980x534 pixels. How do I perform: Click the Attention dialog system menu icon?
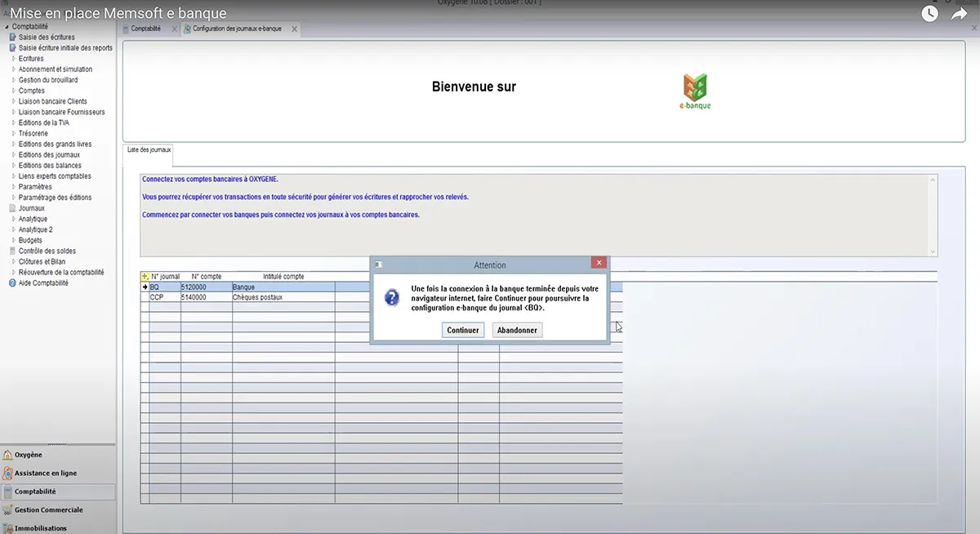pos(378,265)
